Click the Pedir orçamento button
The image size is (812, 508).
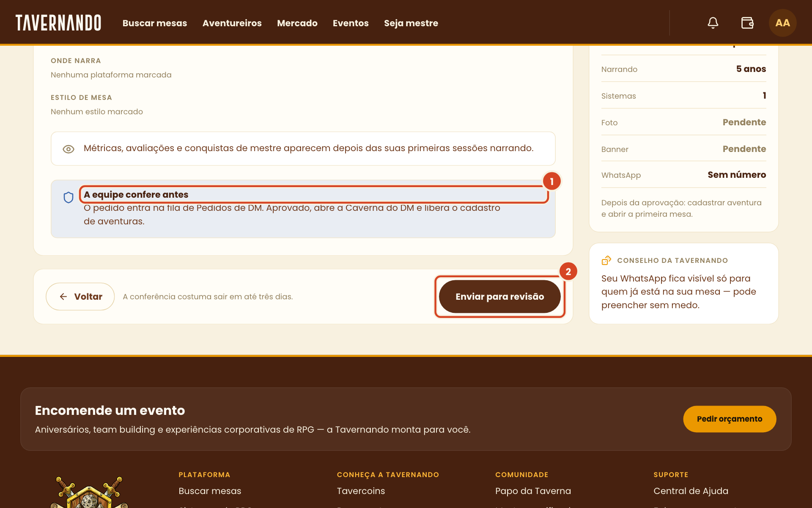point(730,419)
